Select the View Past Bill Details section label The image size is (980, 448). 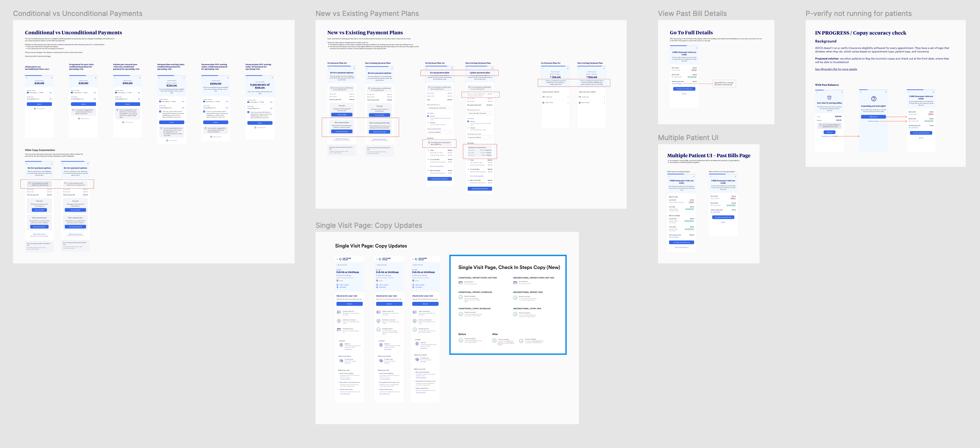pos(692,14)
